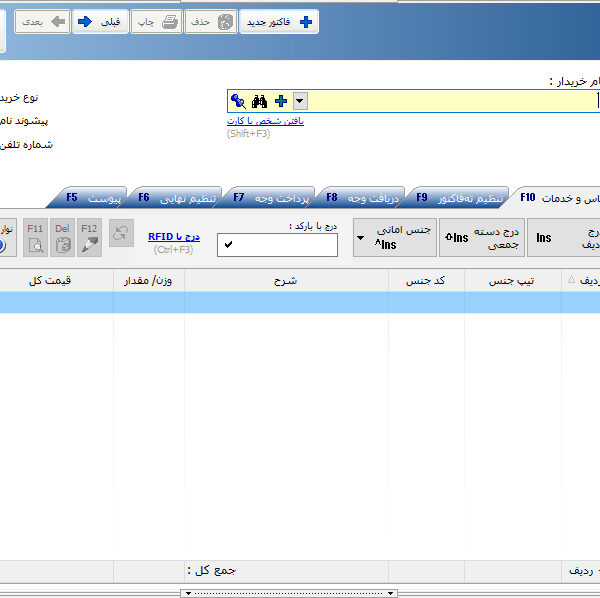Click the binoculars search icon in buyer field
This screenshot has height=598, width=600.
pos(259,101)
